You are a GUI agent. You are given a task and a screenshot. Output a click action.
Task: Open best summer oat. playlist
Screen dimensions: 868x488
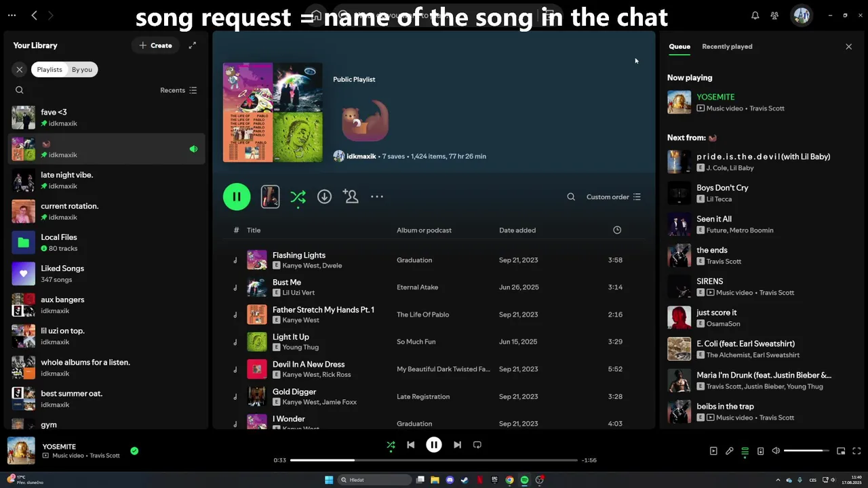coord(106,399)
